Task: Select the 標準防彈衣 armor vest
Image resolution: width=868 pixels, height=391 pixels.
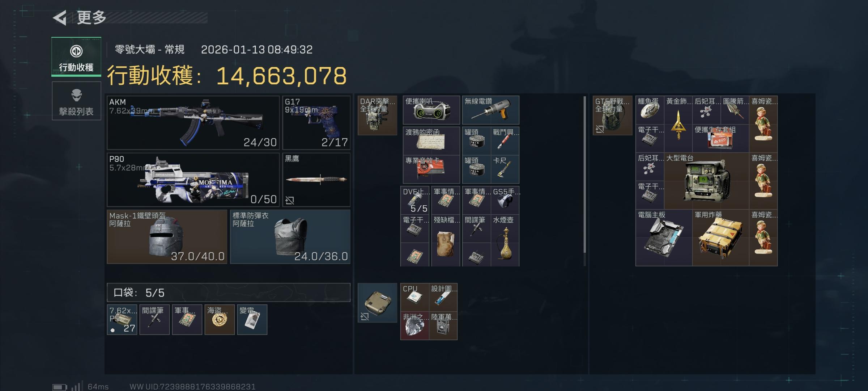Action: point(290,237)
